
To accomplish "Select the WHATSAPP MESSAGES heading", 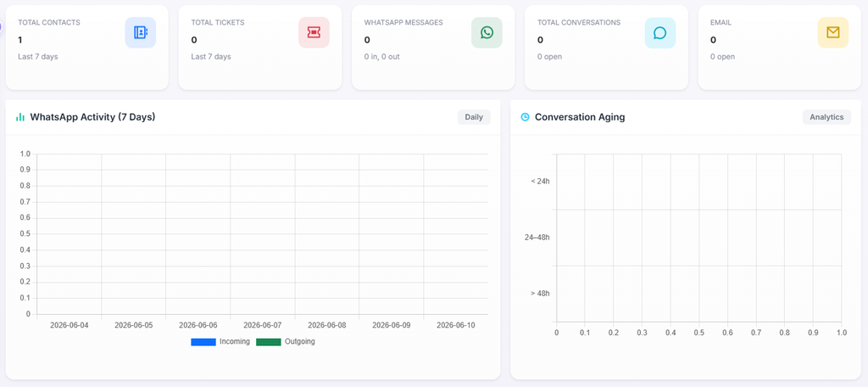I will pos(403,23).
